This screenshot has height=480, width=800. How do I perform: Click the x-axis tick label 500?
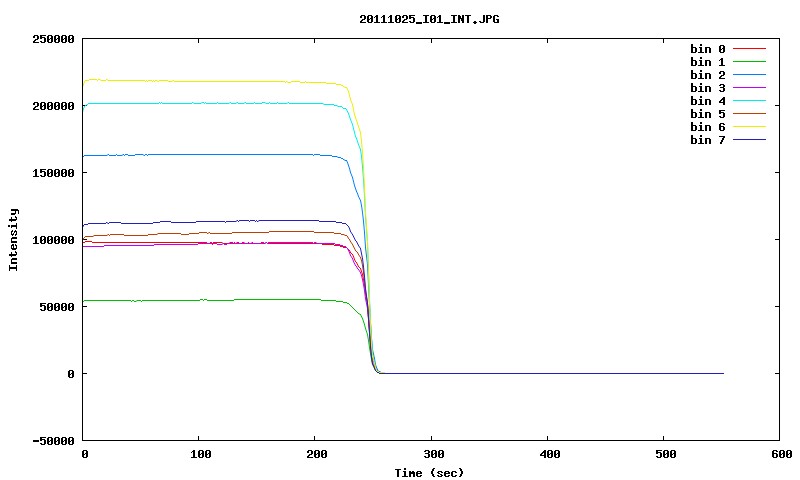tap(666, 454)
